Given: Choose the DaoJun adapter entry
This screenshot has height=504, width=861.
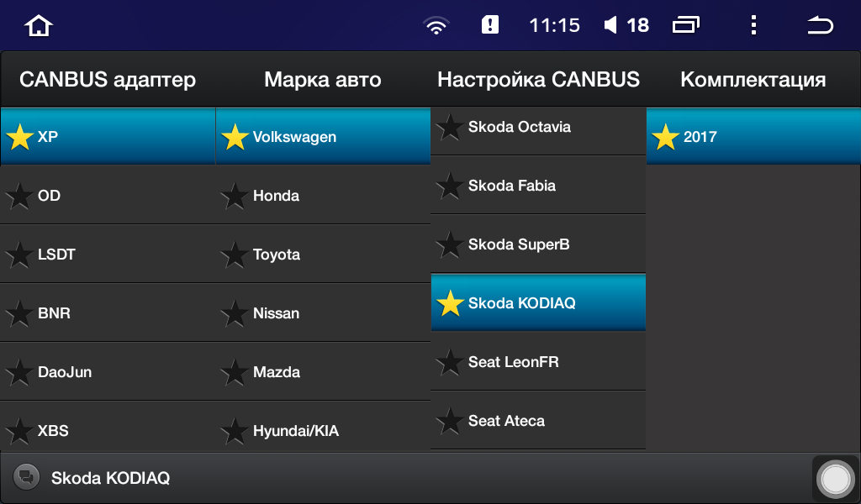Looking at the screenshot, I should (108, 372).
